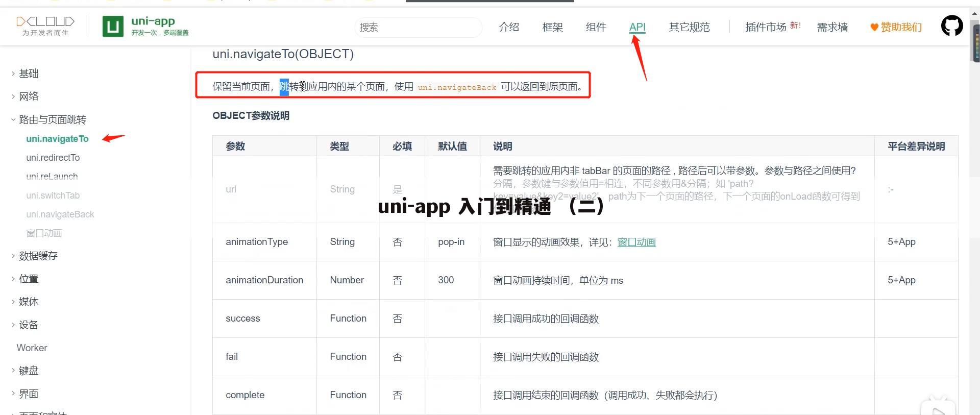Expand the 媒体 section chevron
980x415 pixels.
[x=13, y=302]
